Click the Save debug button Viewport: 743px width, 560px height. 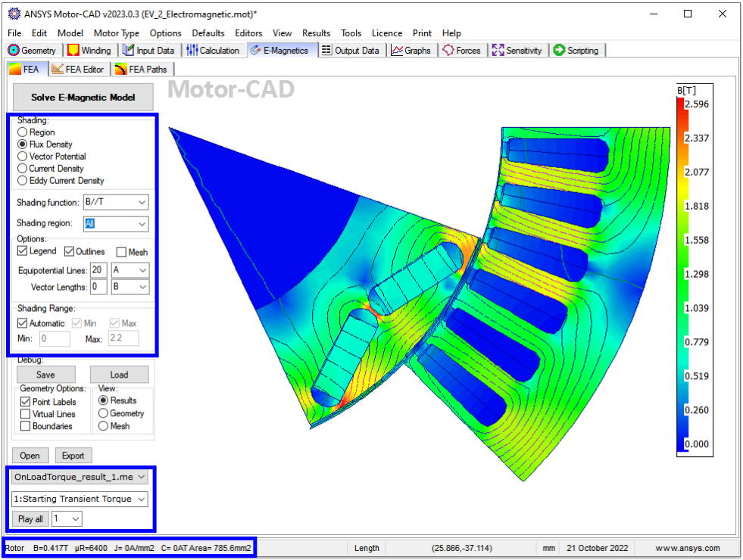46,375
